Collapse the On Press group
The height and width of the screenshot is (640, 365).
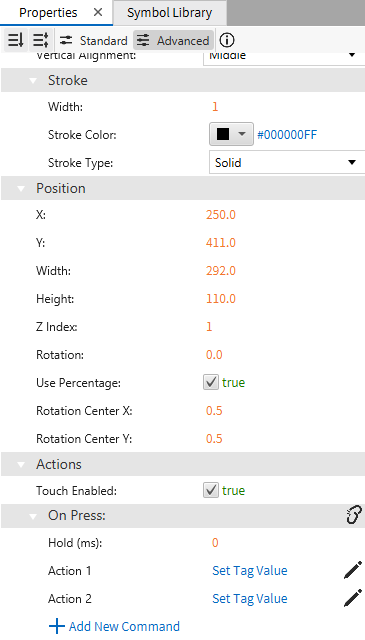[x=33, y=516]
